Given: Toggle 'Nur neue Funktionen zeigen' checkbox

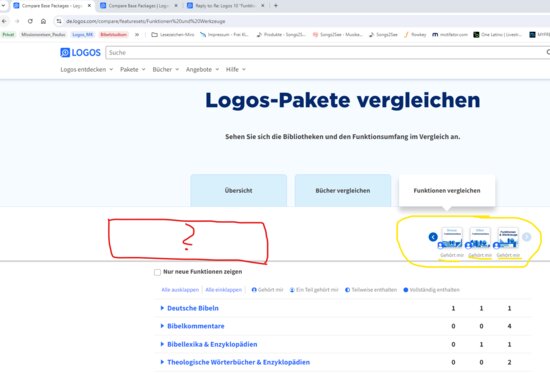Looking at the screenshot, I should click(x=157, y=272).
